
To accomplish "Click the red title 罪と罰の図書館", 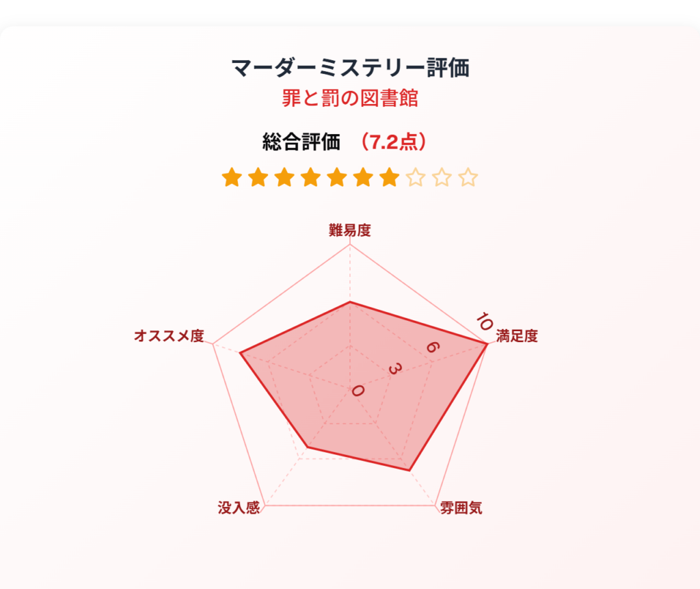I will [x=350, y=98].
